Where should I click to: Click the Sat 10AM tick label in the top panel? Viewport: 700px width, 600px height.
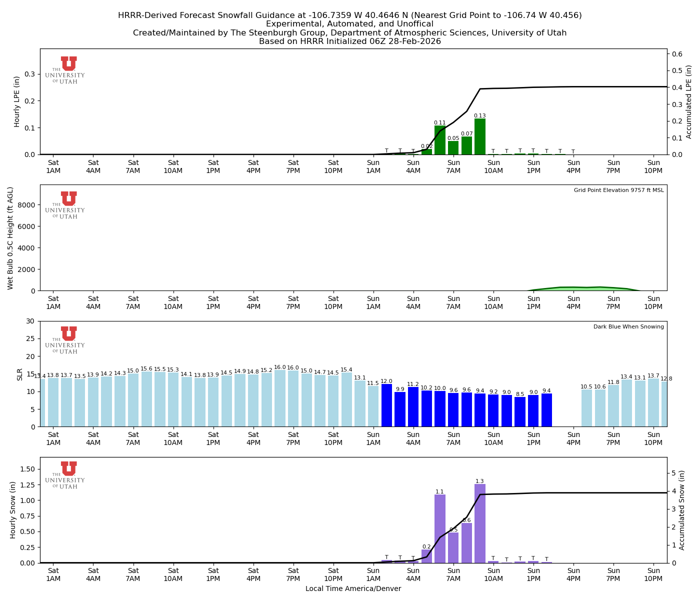[173, 166]
